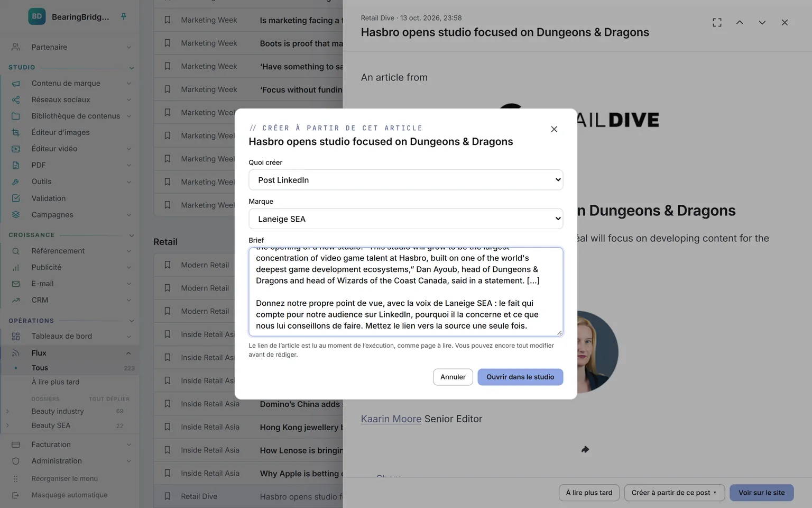Bookmark the first Modern Retail row
This screenshot has height=508, width=812.
point(168,265)
